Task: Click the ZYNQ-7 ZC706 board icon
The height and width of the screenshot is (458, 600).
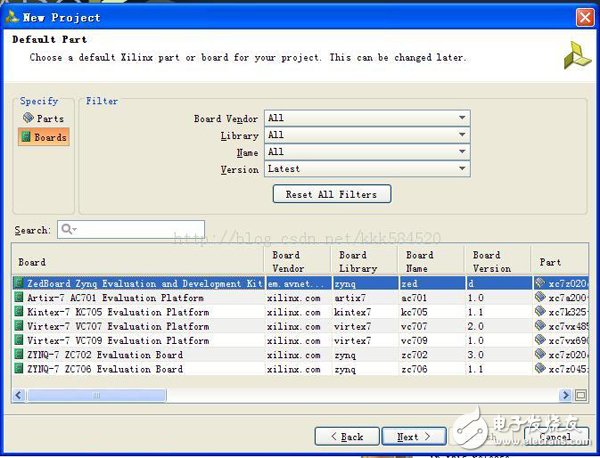Action: click(19, 369)
